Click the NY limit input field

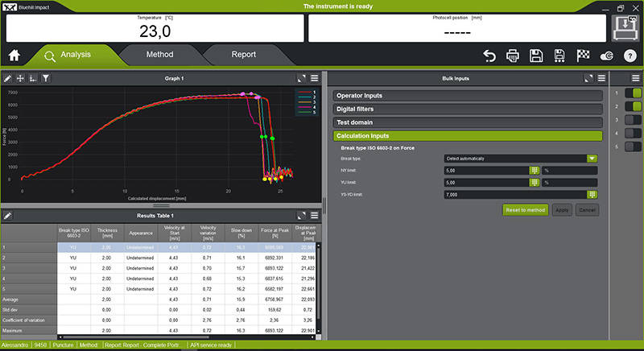485,171
